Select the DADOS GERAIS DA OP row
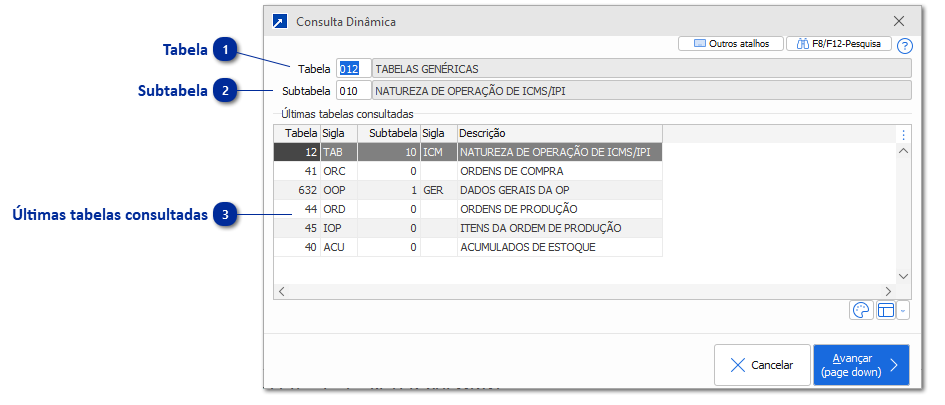 click(x=468, y=190)
